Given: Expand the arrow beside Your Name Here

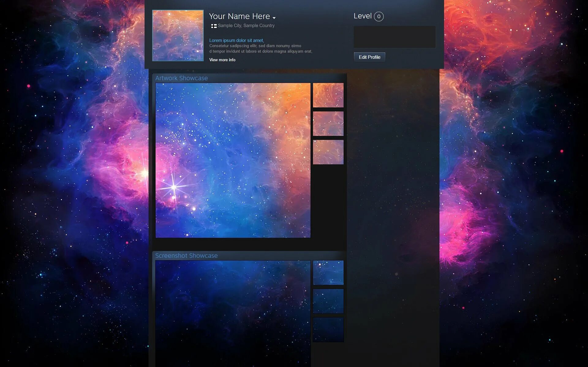Looking at the screenshot, I should (x=274, y=18).
